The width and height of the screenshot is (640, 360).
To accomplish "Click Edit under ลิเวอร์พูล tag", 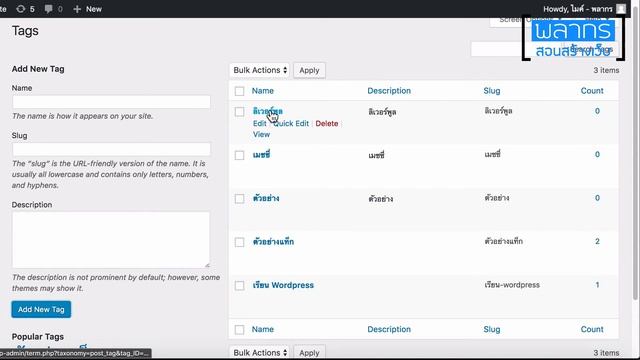I will pos(259,123).
